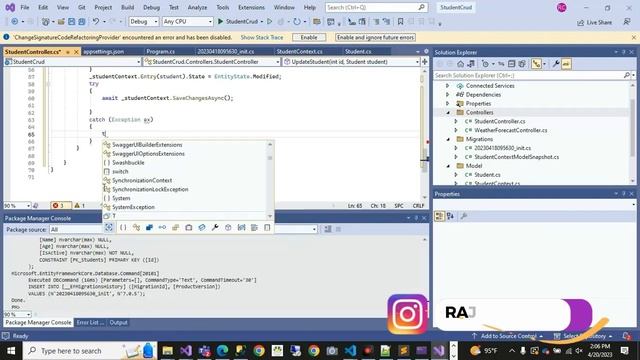This screenshot has height=360, width=640.
Task: Click Add to Source Control
Action: pyautogui.click(x=508, y=336)
